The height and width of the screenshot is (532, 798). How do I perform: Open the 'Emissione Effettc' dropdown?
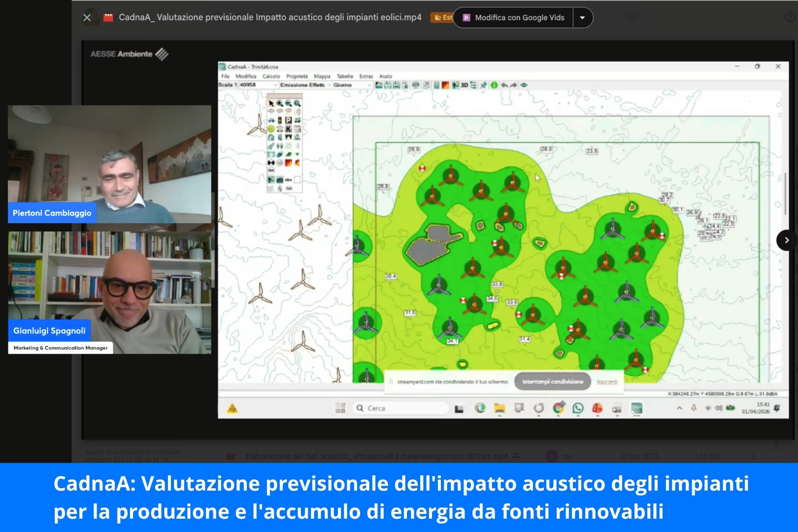tap(305, 85)
